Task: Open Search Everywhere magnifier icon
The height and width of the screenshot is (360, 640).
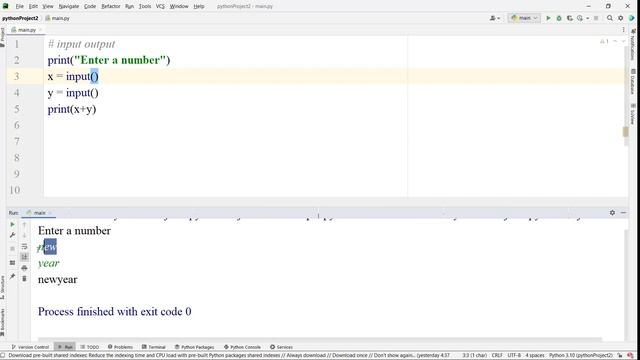Action: [x=610, y=18]
